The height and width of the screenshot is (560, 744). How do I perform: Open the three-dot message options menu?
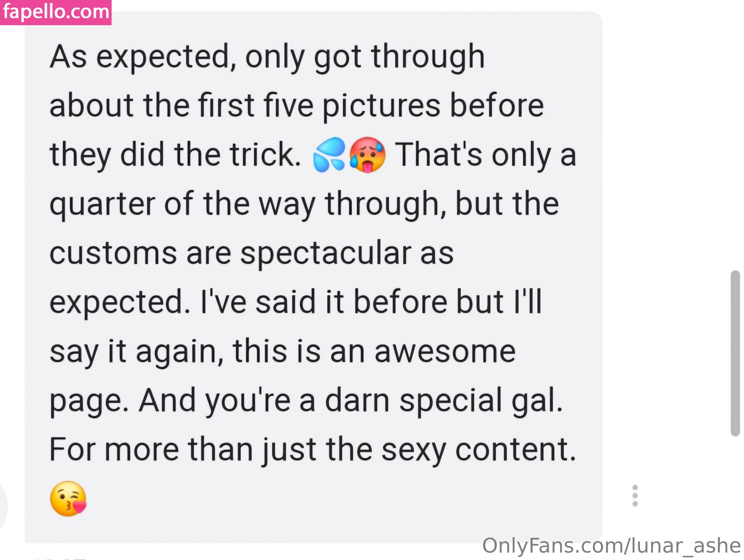coord(635,495)
